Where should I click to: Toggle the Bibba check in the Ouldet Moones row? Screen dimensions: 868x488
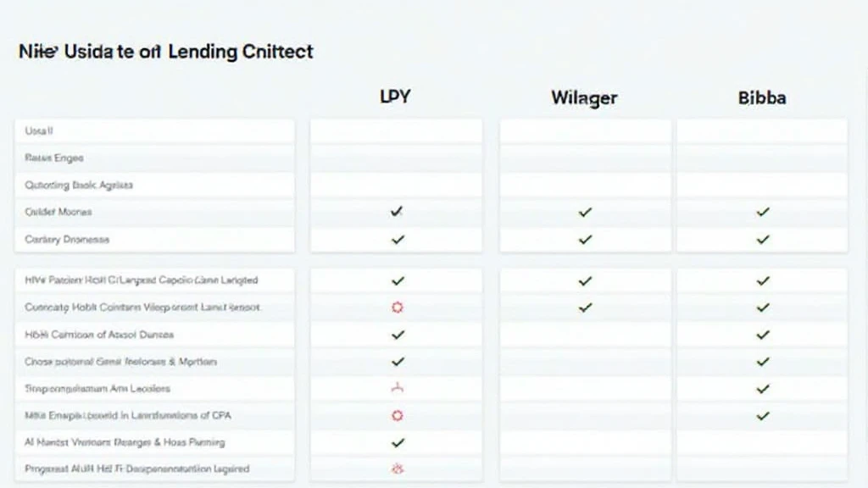pyautogui.click(x=763, y=212)
